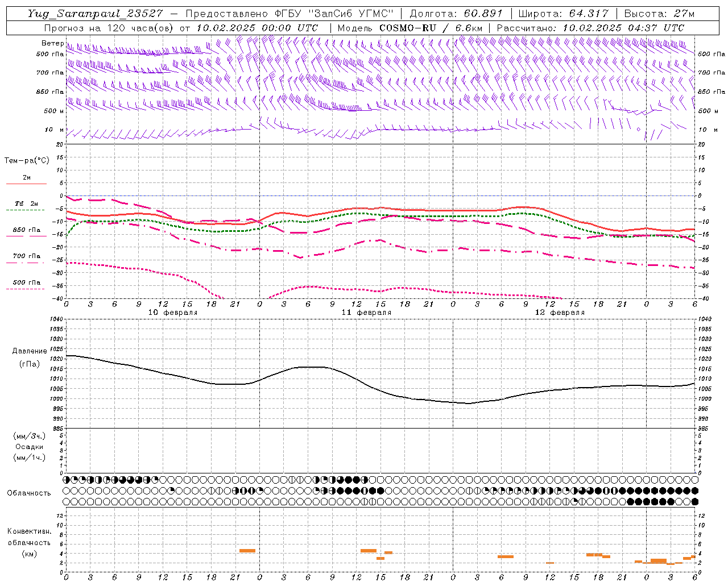Click the Ветер wind panel label
The width and height of the screenshot is (728, 582).
(x=52, y=43)
